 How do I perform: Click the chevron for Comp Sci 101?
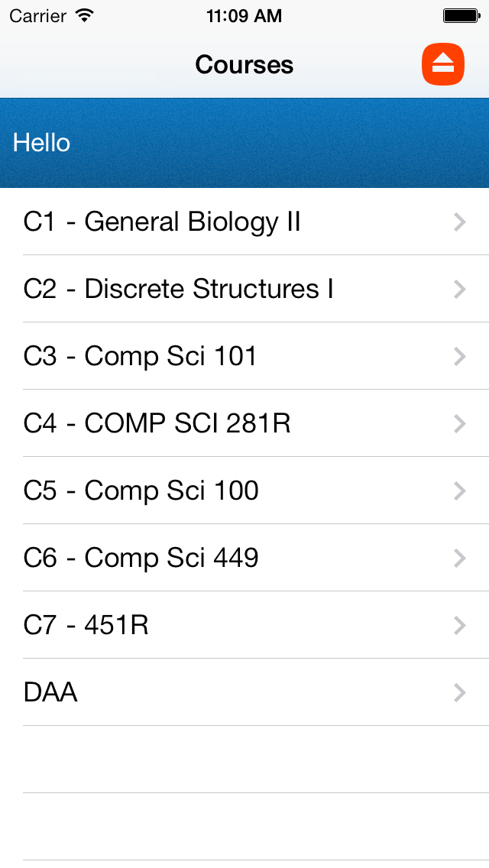[459, 356]
